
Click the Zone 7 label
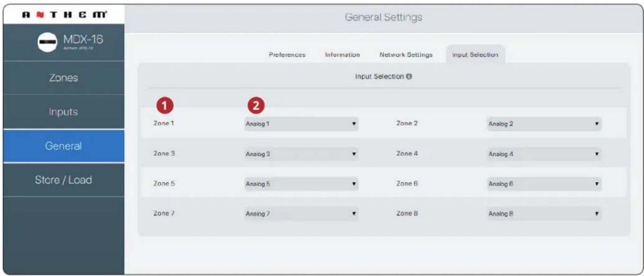tap(164, 213)
